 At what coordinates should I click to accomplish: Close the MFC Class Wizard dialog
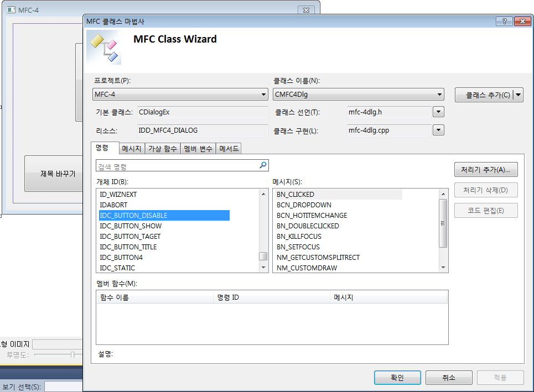point(522,21)
